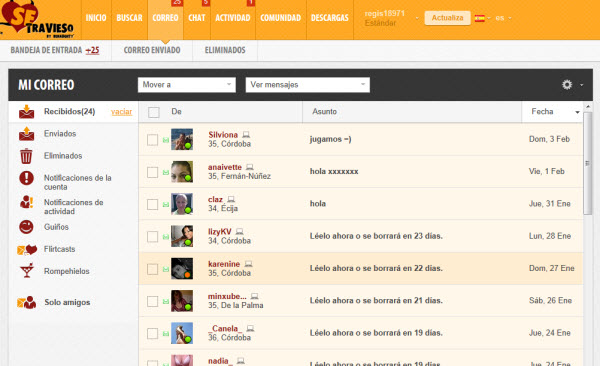The height and width of the screenshot is (366, 600).
Task: Click the Rompehielos cocktail glass icon
Action: (x=27, y=270)
